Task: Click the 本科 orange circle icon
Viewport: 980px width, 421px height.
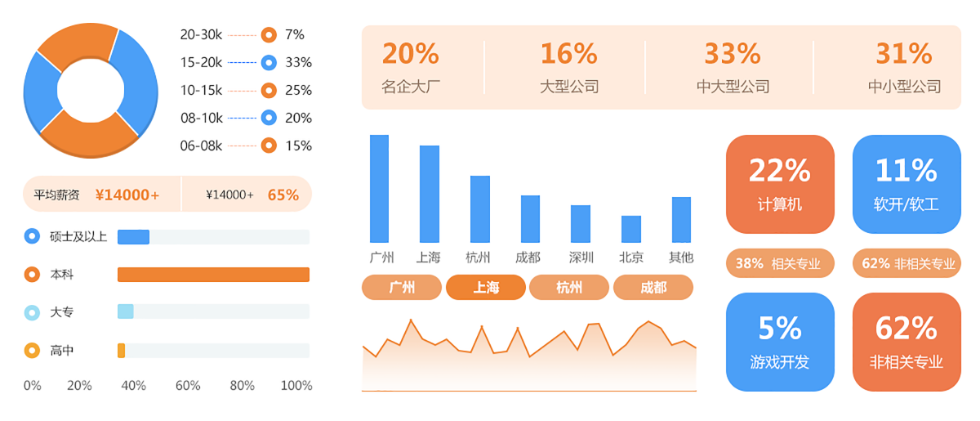Action: pos(33,274)
